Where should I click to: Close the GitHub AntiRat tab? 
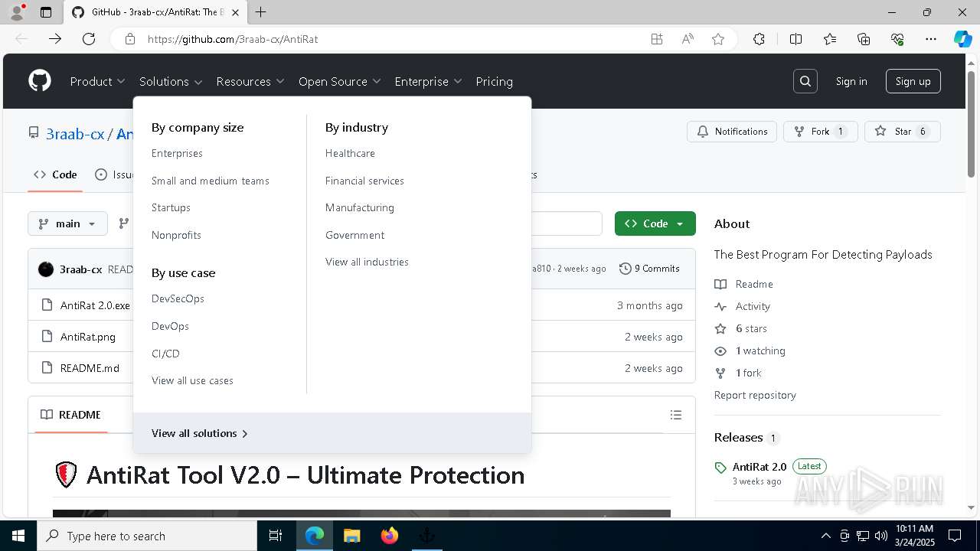point(235,12)
